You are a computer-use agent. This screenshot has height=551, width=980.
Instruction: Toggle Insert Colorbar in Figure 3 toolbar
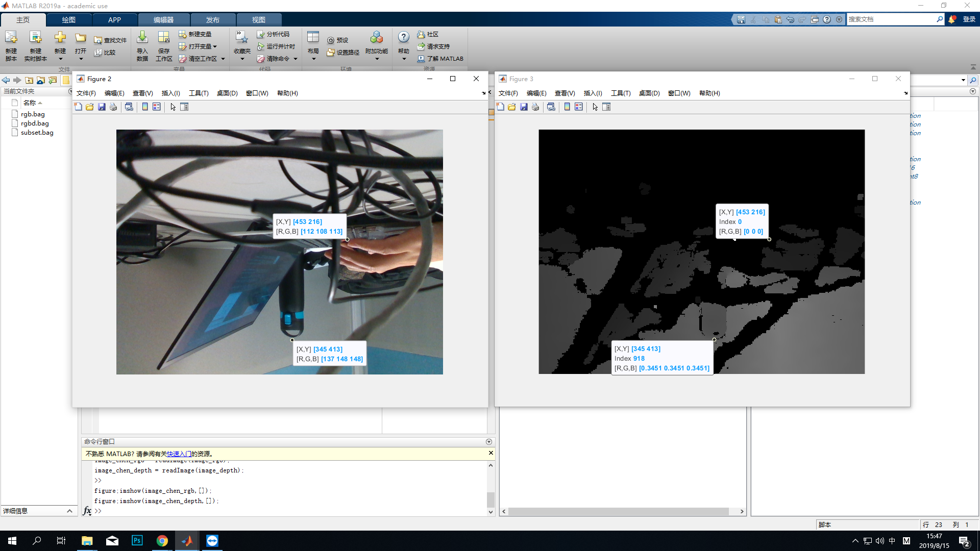tap(567, 107)
